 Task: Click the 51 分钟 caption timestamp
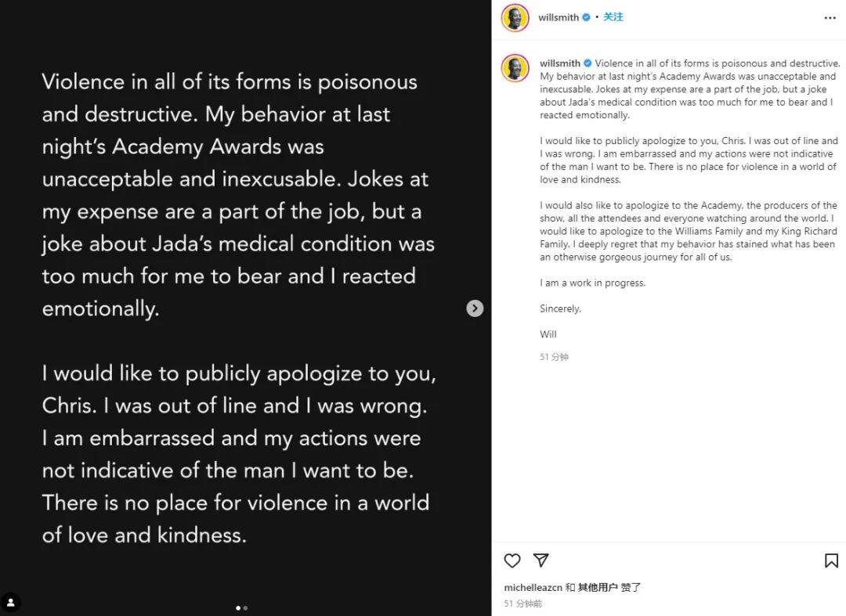point(554,357)
